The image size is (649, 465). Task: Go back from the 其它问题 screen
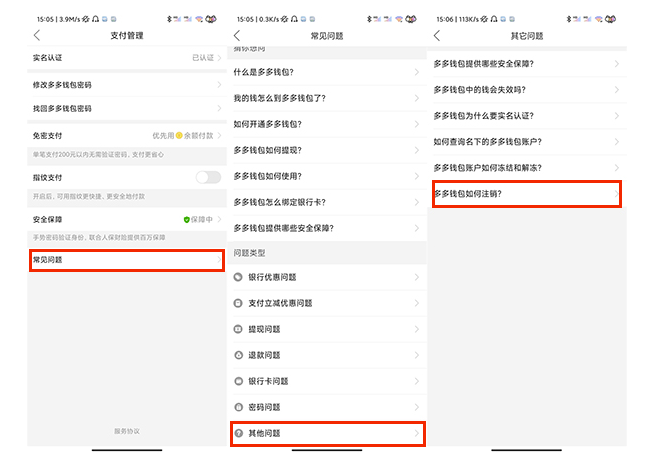[x=437, y=36]
